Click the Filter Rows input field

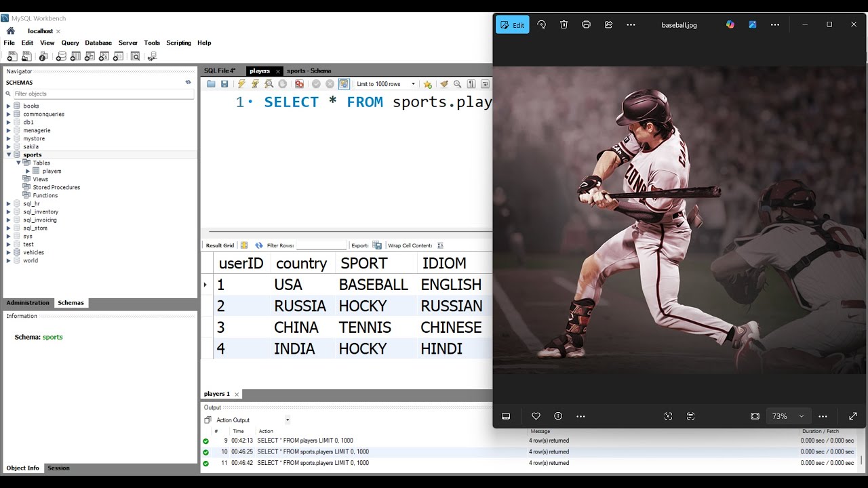(x=321, y=245)
